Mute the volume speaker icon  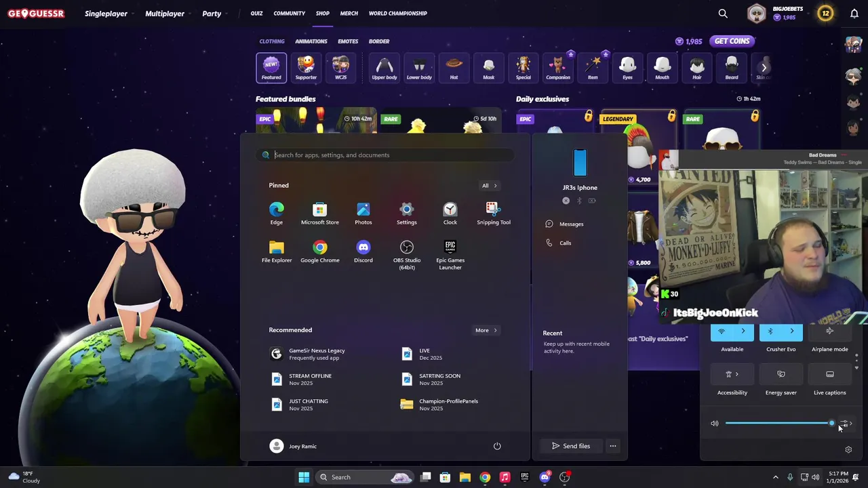click(715, 424)
